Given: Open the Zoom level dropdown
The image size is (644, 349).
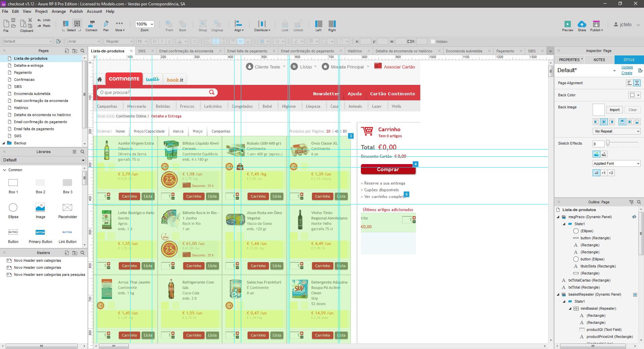Looking at the screenshot, I should pyautogui.click(x=152, y=24).
